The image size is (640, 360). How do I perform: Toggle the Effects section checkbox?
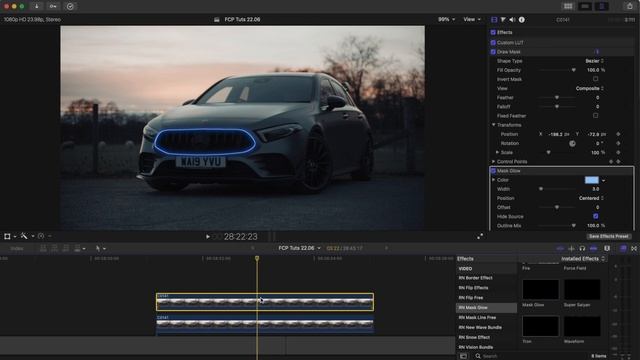point(493,32)
